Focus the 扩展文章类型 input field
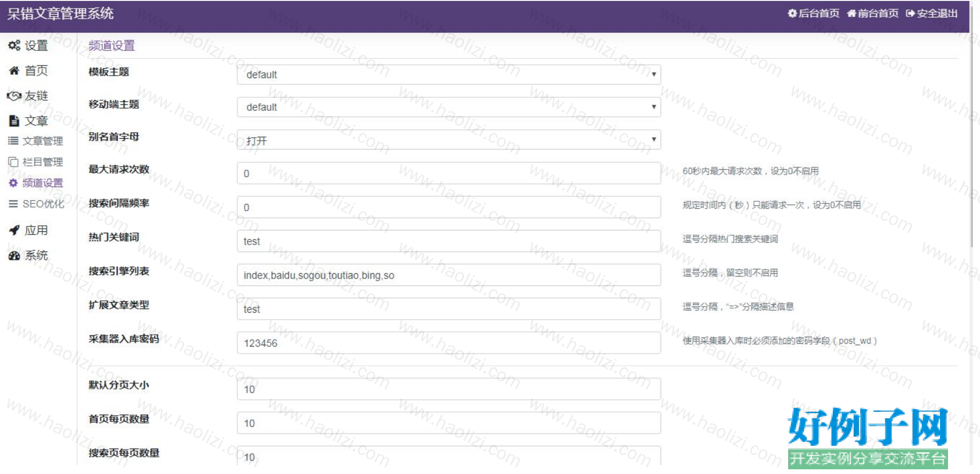This screenshot has width=980, height=474. click(x=449, y=308)
